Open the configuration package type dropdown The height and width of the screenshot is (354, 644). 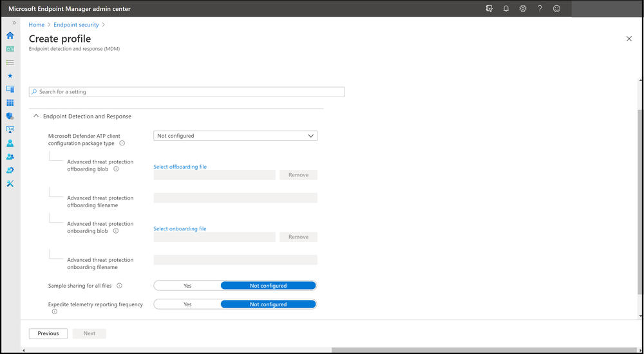point(235,136)
